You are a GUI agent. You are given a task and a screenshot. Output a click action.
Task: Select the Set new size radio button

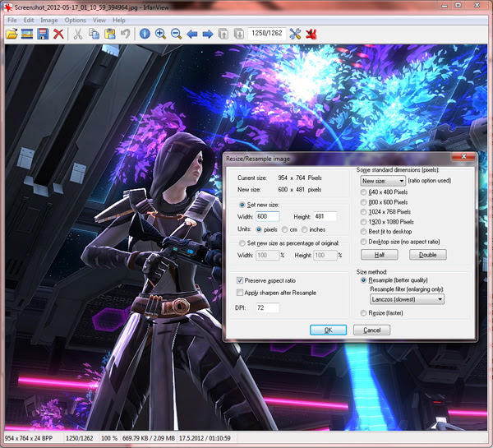tap(242, 205)
